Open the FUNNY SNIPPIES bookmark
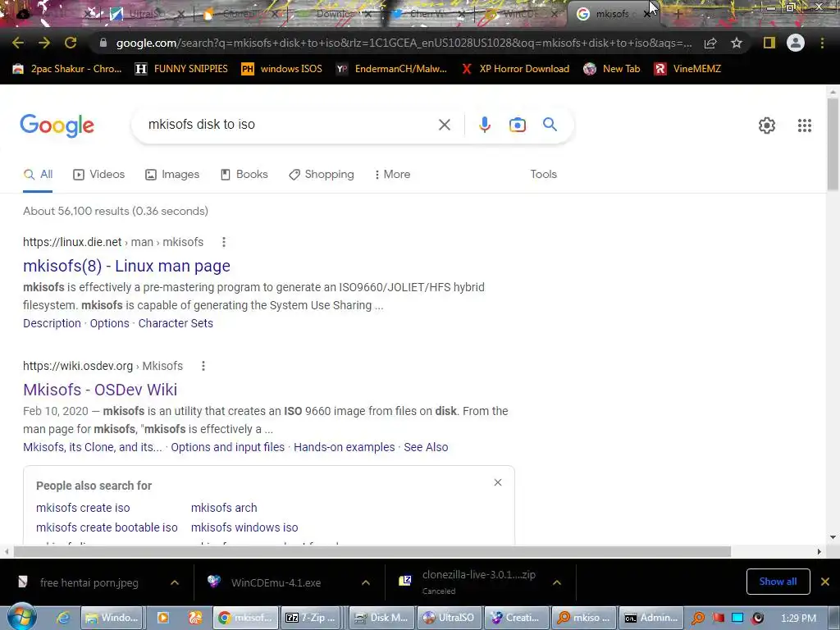This screenshot has height=630, width=840. pos(181,69)
